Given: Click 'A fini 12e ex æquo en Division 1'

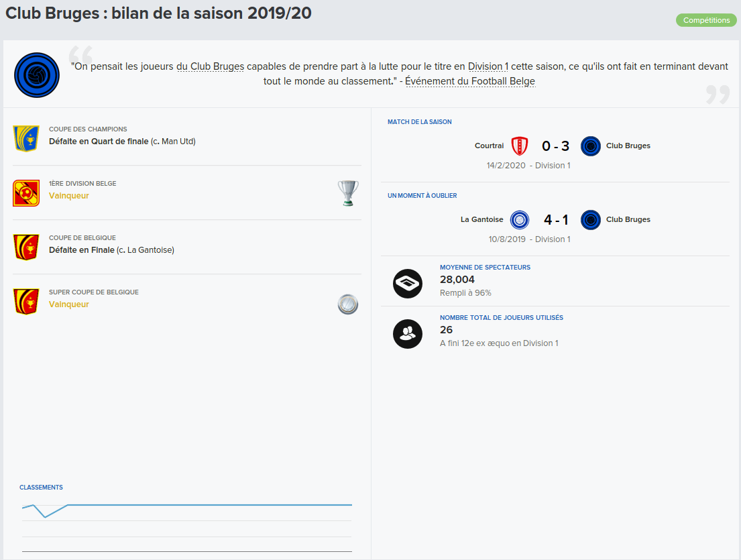Looking at the screenshot, I should [x=499, y=343].
